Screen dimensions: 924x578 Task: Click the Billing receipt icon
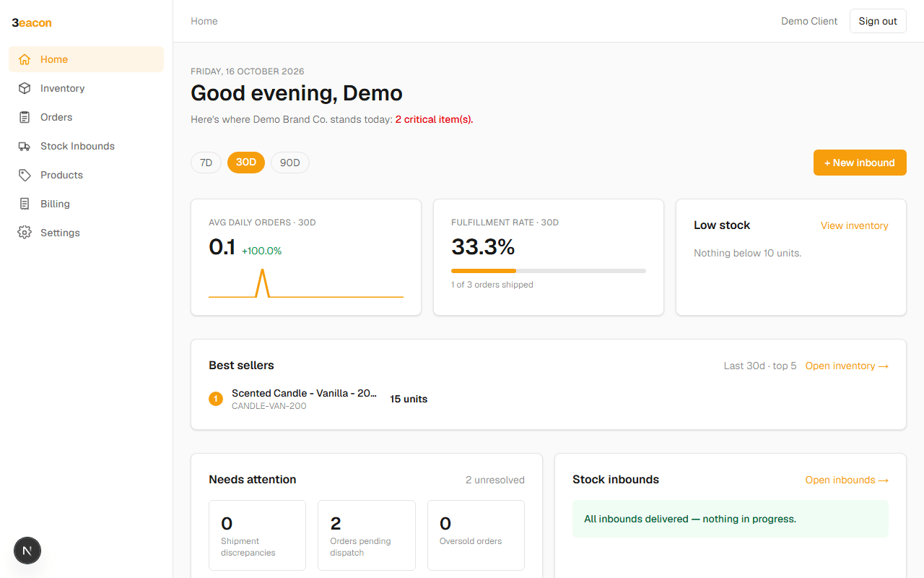click(x=25, y=204)
